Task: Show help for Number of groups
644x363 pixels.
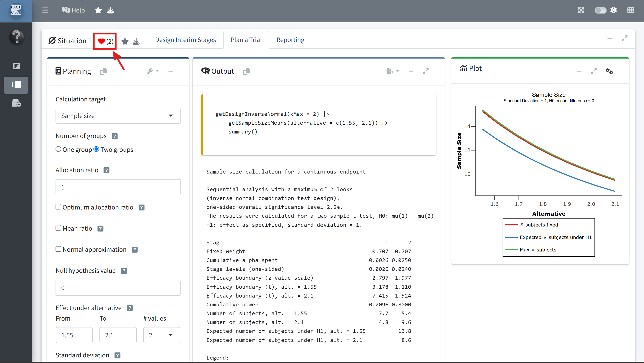Action: 115,136
